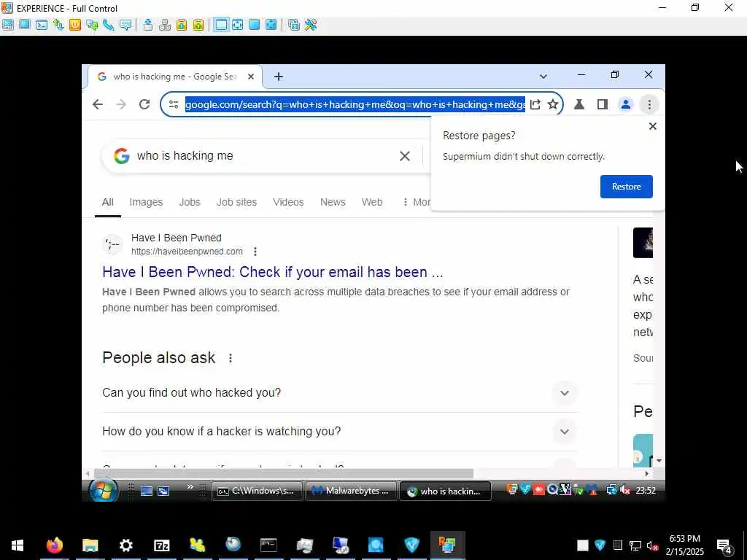Open the tab search dropdown chevron

coord(543,76)
